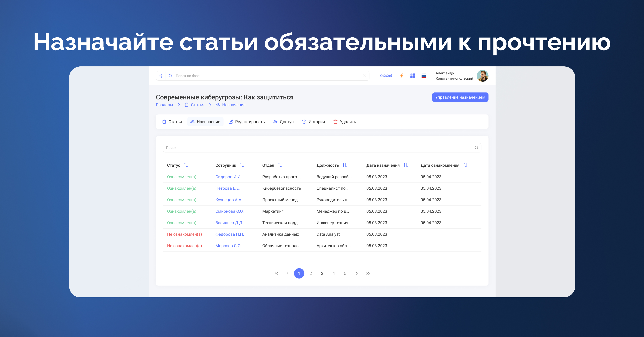Open employee link Сидоров И.И.
Viewport: 644px width, 337px height.
pos(228,177)
